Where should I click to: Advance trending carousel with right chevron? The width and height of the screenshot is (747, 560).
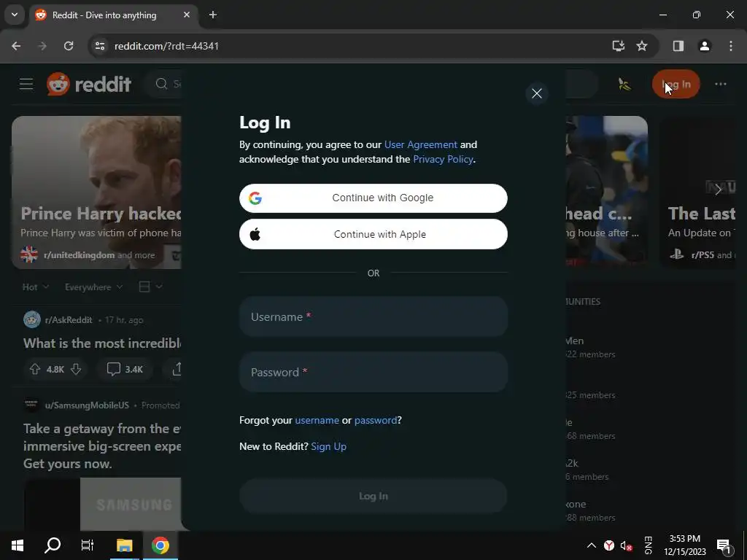pyautogui.click(x=719, y=189)
